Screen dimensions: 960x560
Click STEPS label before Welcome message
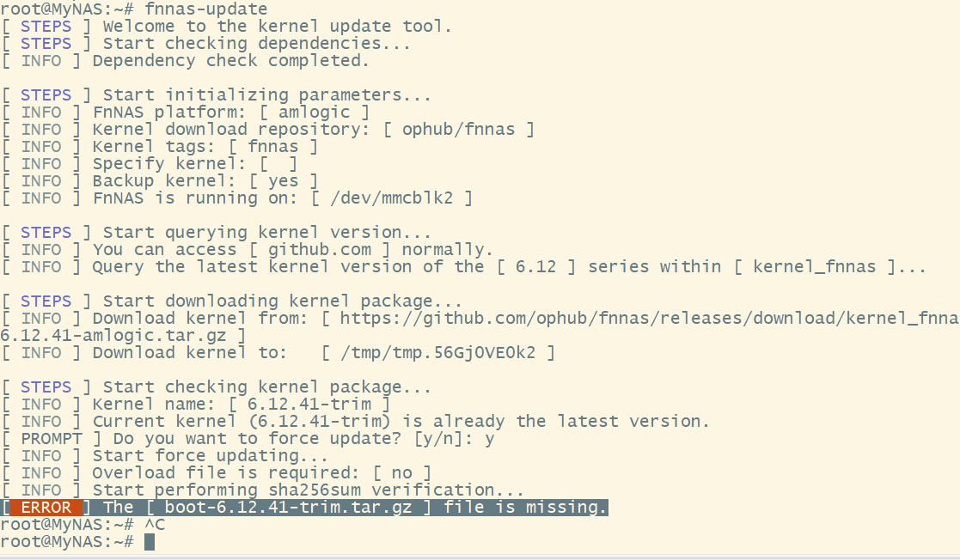pyautogui.click(x=46, y=27)
